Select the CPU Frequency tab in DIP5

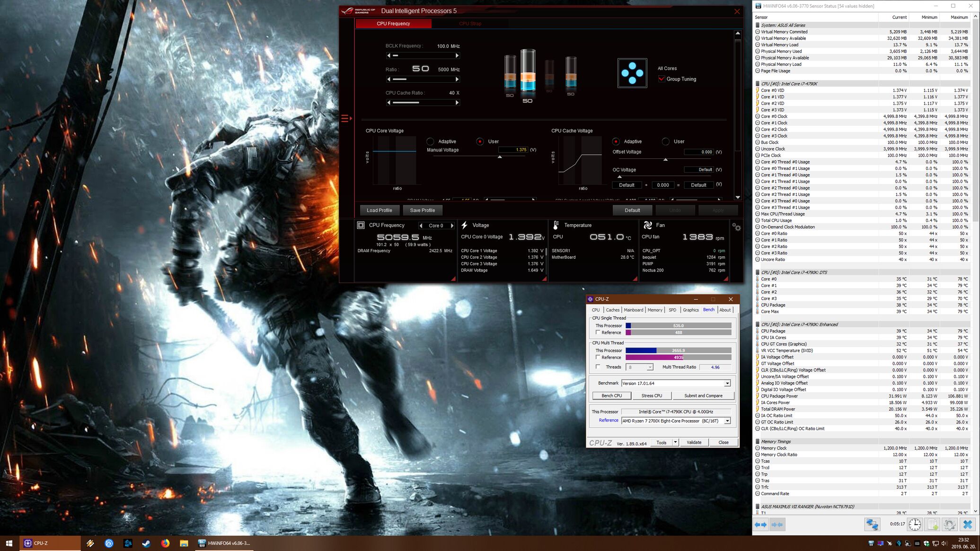[x=393, y=24]
